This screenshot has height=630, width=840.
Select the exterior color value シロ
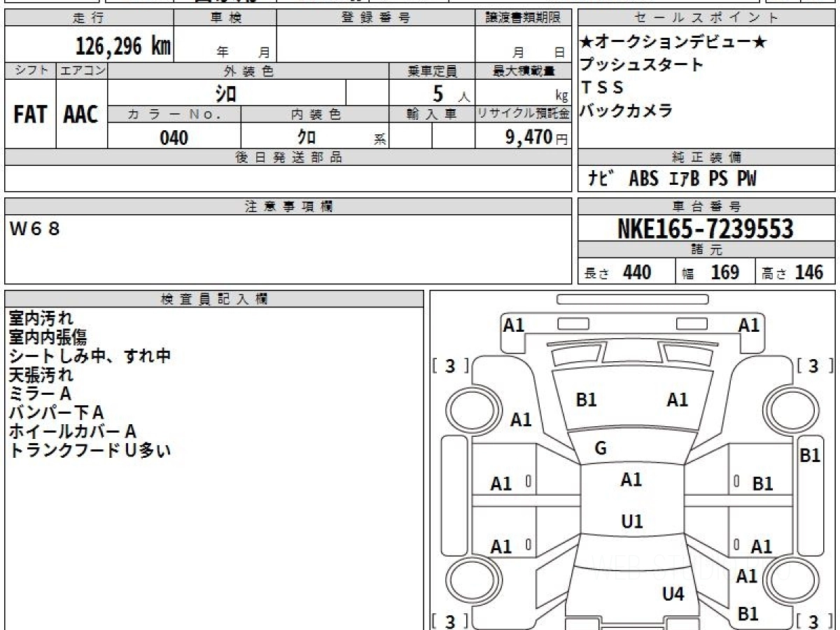tap(225, 93)
